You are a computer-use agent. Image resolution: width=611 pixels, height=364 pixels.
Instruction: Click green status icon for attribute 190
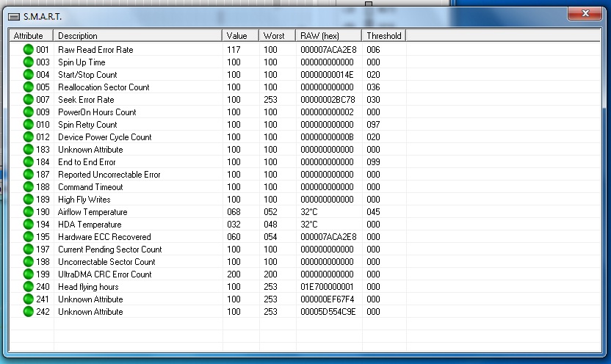coord(29,211)
